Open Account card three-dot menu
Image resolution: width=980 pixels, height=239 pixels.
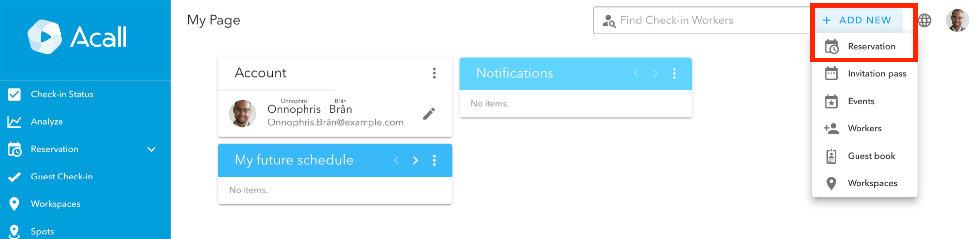pos(434,73)
